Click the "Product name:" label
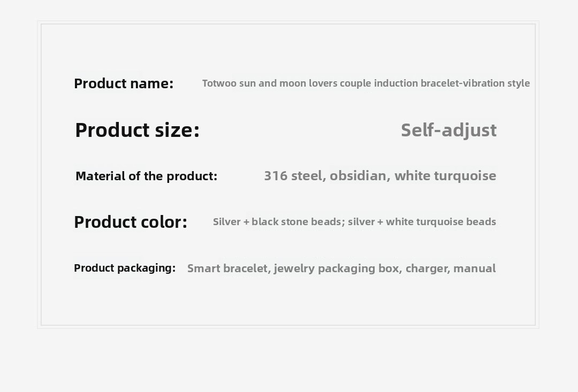Screen dimensions: 578x392 coord(124,83)
